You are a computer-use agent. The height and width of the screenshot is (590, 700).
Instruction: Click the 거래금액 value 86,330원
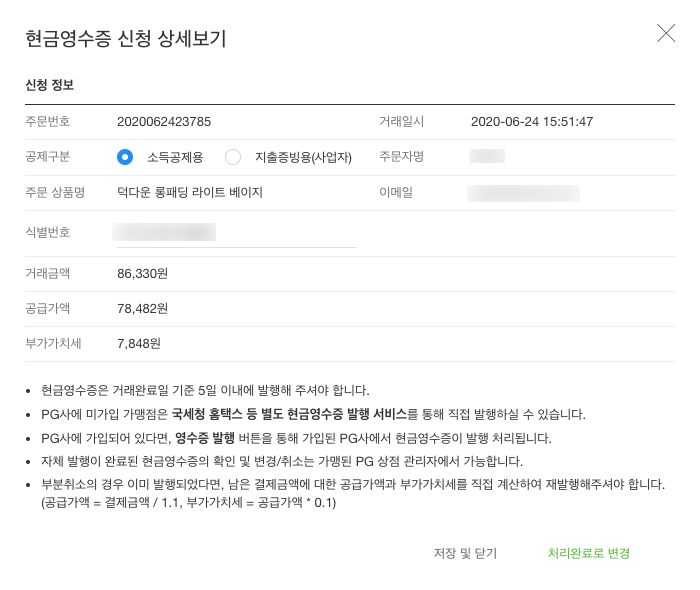coord(142,272)
